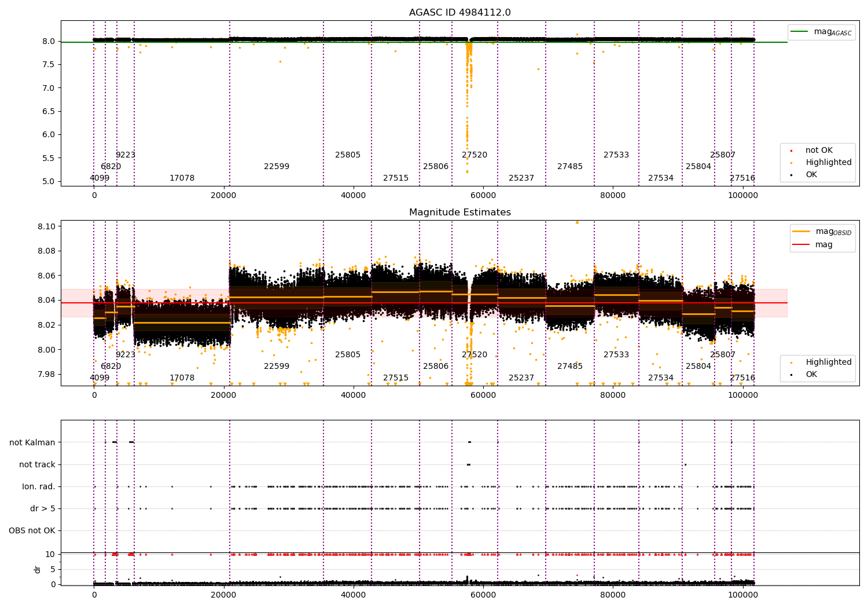The width and height of the screenshot is (868, 608).
Task: Click the 6.5 y-axis tick label
Action: point(49,111)
